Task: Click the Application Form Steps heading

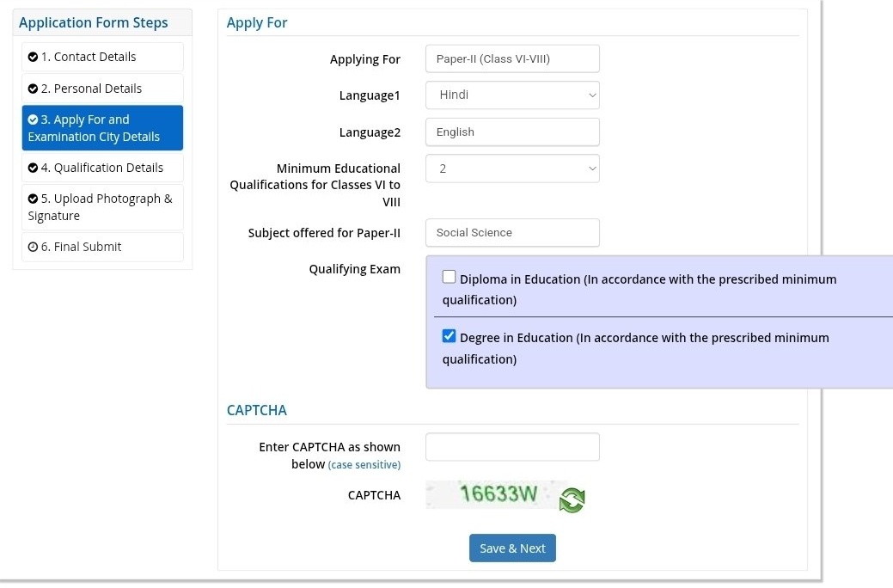Action: 94,23
